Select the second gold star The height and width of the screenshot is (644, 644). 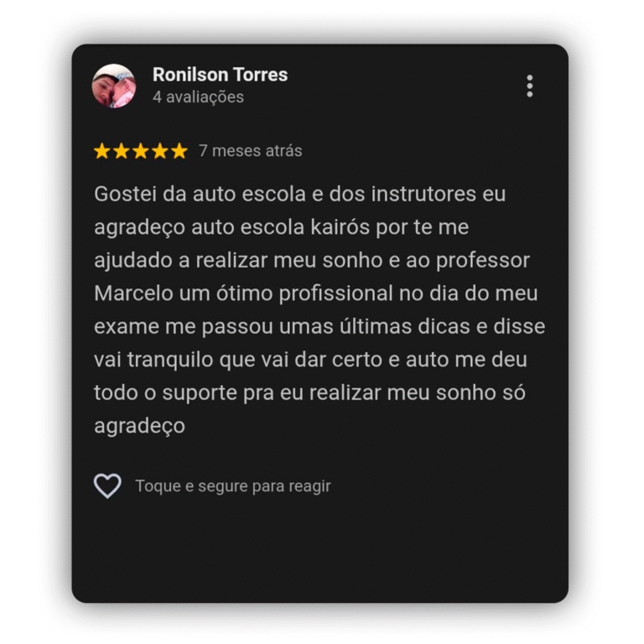tap(121, 151)
